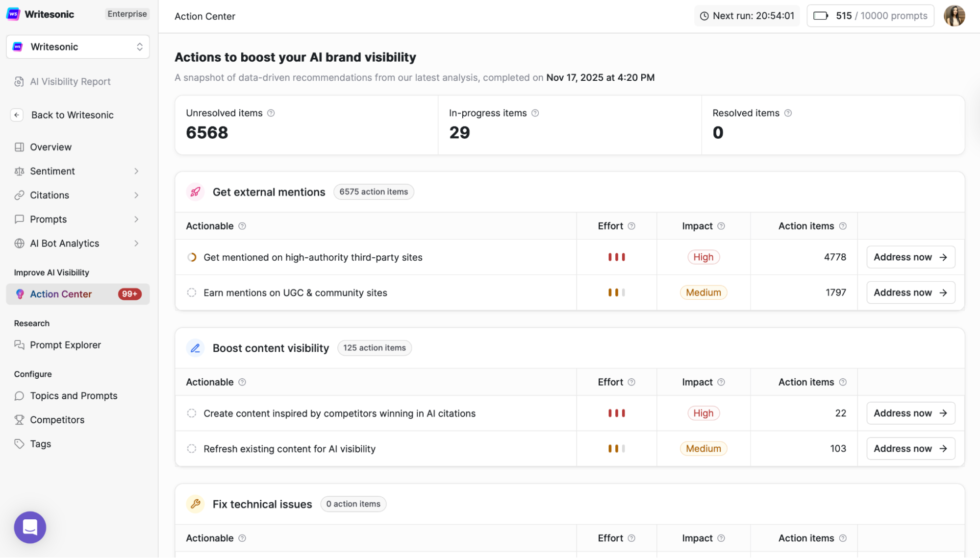Toggle status circle for UGC & community sites
This screenshot has width=980, height=558.
tap(192, 292)
